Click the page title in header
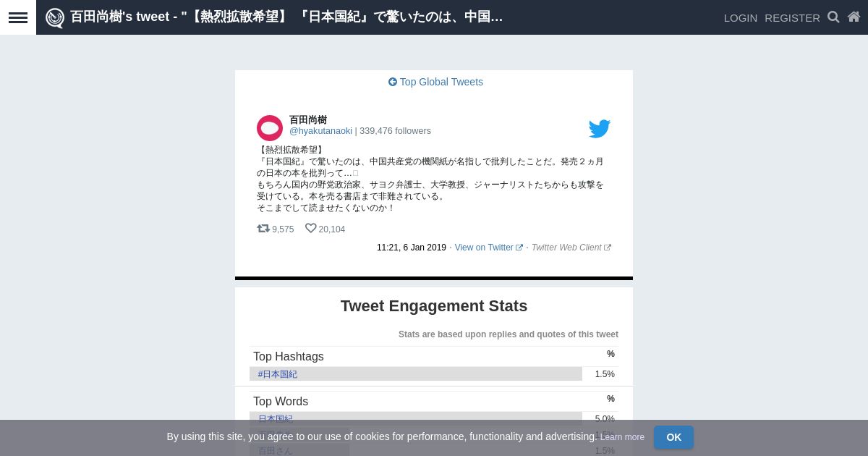Screen dimensions: 868x456 286,17
